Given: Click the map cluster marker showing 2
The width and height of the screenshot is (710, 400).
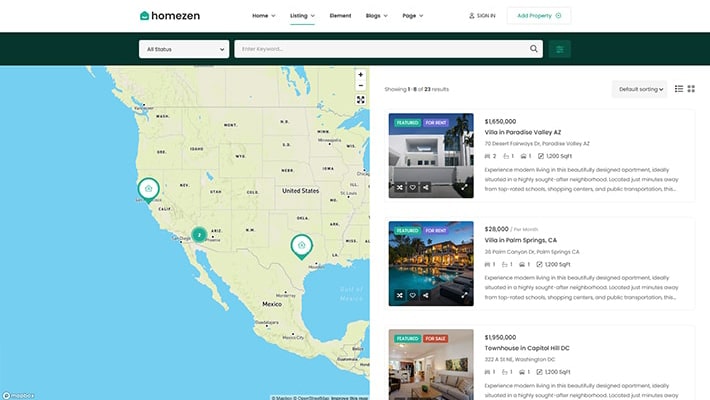Looking at the screenshot, I should click(x=199, y=235).
